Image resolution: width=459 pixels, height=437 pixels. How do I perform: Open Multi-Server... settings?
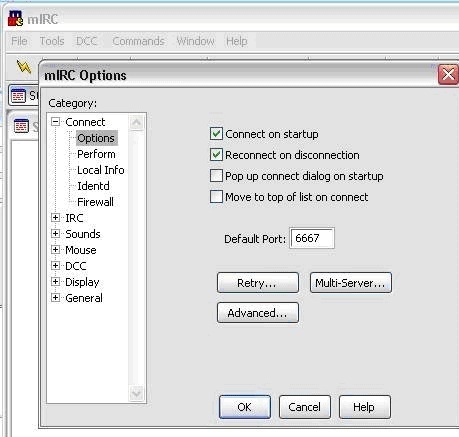pos(351,283)
